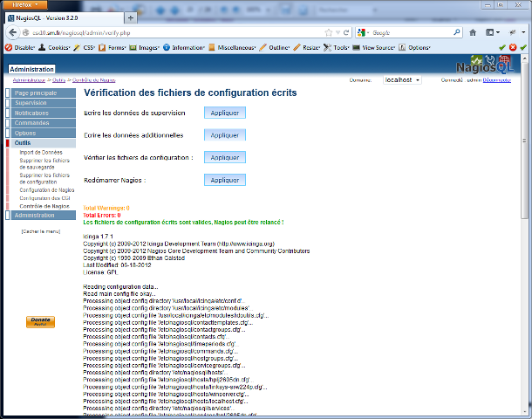532x419 pixels.
Task: Click the Outline pencil icon
Action: click(263, 47)
